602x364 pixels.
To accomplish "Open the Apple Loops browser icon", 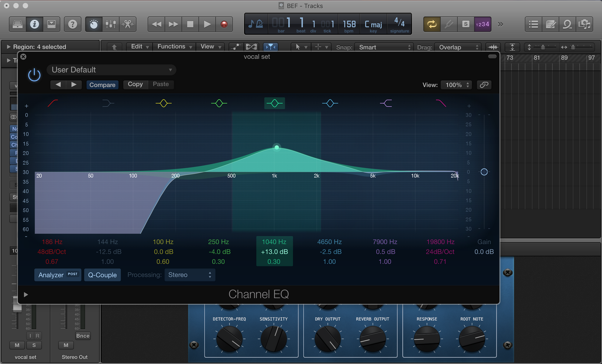I will tap(567, 24).
